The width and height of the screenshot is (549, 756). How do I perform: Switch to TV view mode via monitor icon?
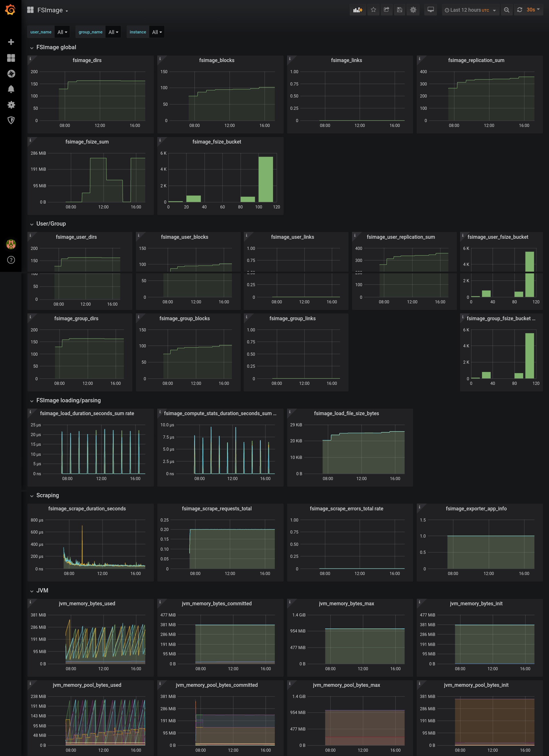(x=430, y=10)
